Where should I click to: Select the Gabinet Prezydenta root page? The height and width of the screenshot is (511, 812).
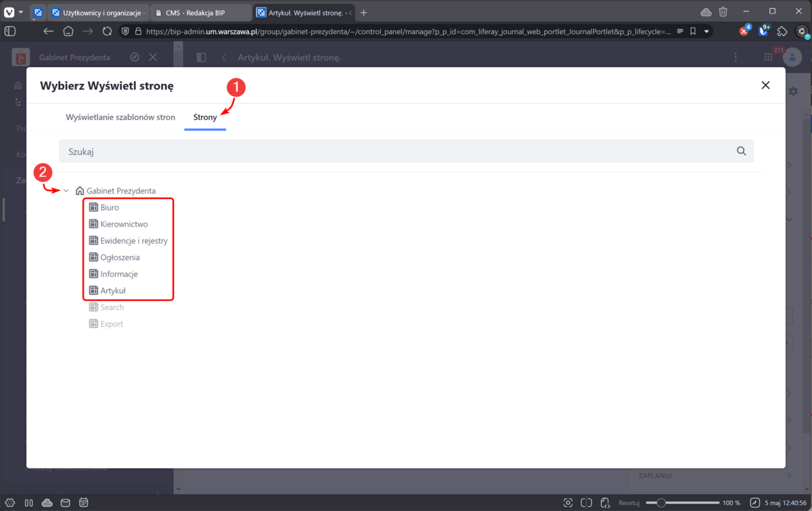pyautogui.click(x=120, y=191)
